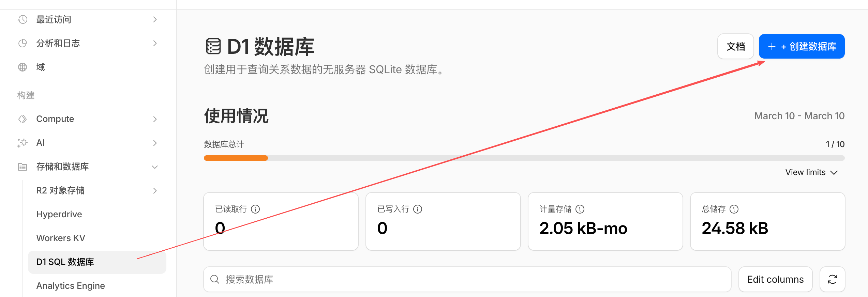Expand the View limits dropdown
The height and width of the screenshot is (297, 868).
pyautogui.click(x=811, y=172)
